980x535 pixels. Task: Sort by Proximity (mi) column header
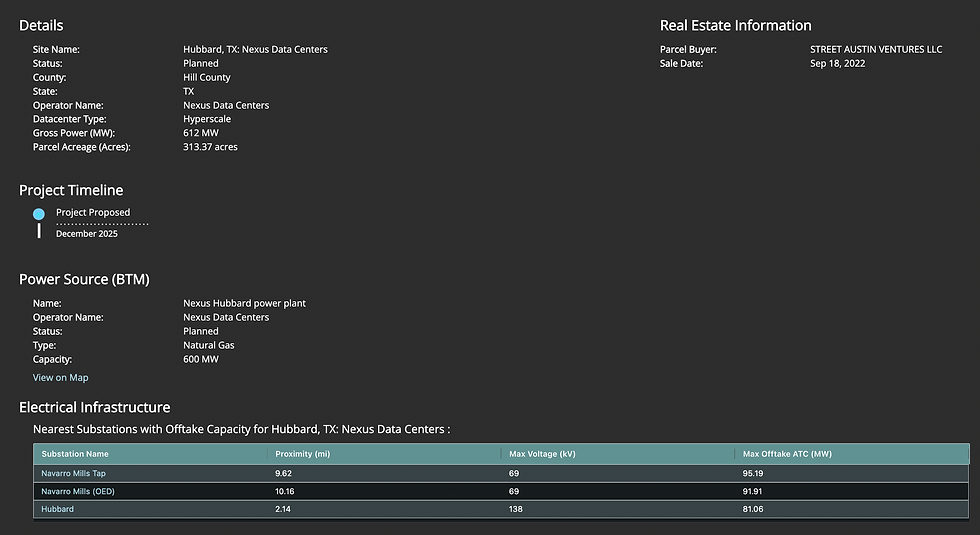302,454
